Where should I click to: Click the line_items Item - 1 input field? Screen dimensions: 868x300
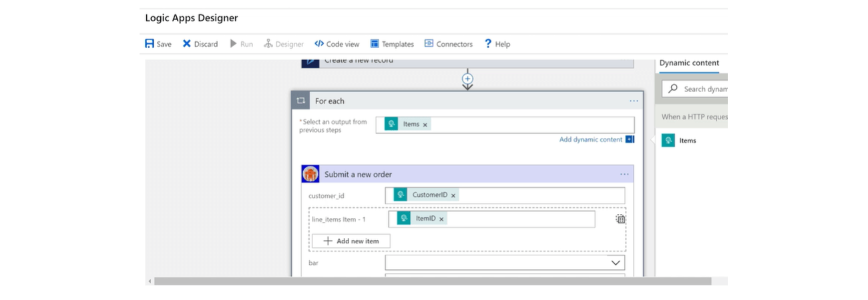click(x=491, y=219)
